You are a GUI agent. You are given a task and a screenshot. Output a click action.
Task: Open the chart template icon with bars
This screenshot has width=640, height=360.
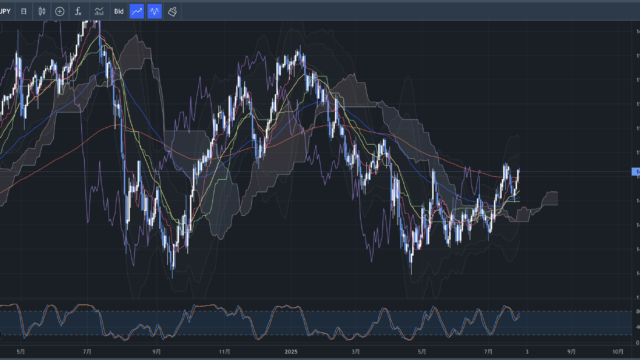[99, 11]
